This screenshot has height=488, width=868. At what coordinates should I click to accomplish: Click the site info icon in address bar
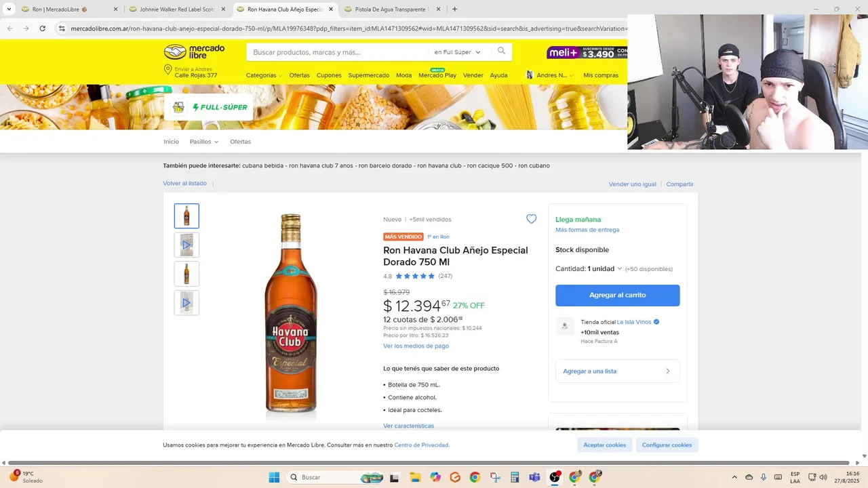pos(62,28)
